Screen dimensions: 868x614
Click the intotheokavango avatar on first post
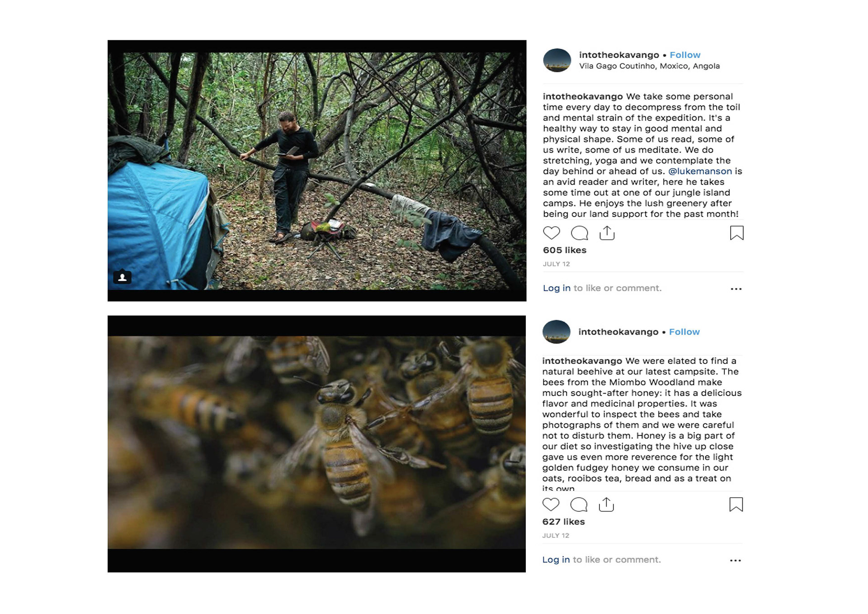coord(557,60)
